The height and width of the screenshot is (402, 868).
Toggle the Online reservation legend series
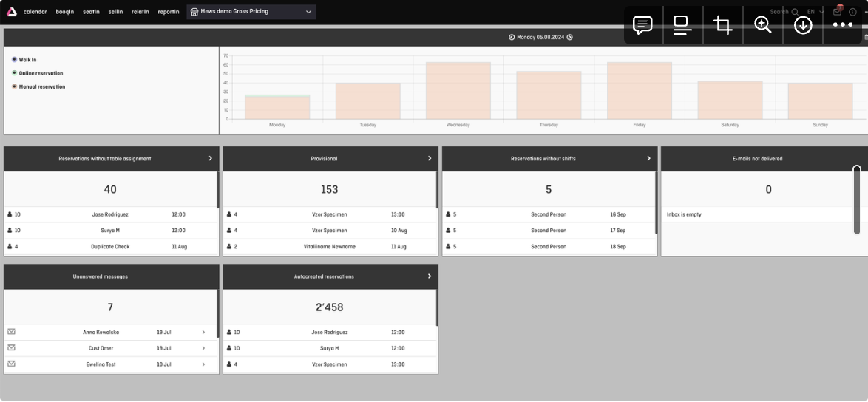coord(14,73)
